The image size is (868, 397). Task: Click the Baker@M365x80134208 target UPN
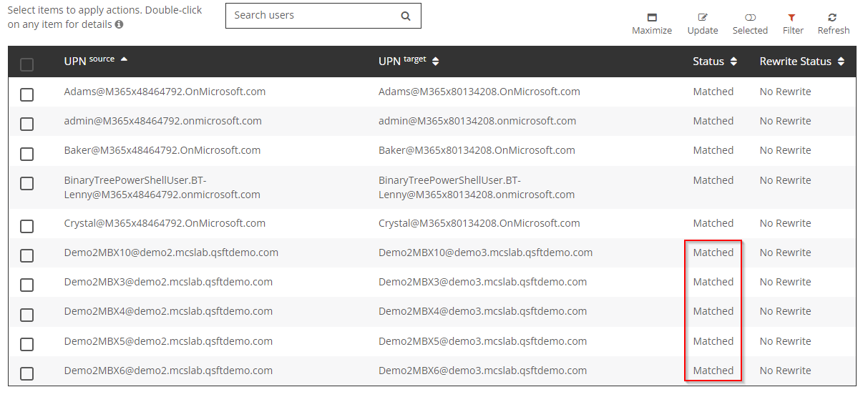pos(477,150)
